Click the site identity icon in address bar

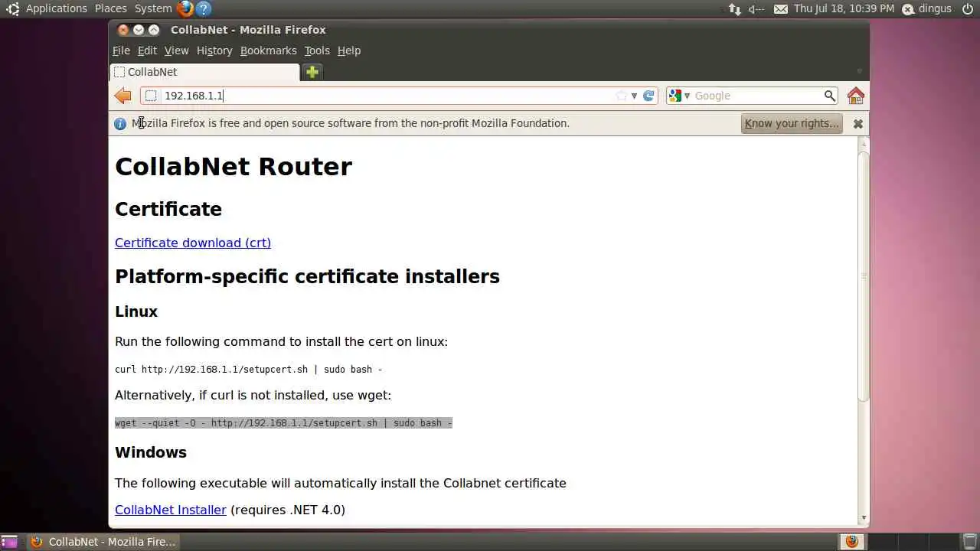(151, 96)
